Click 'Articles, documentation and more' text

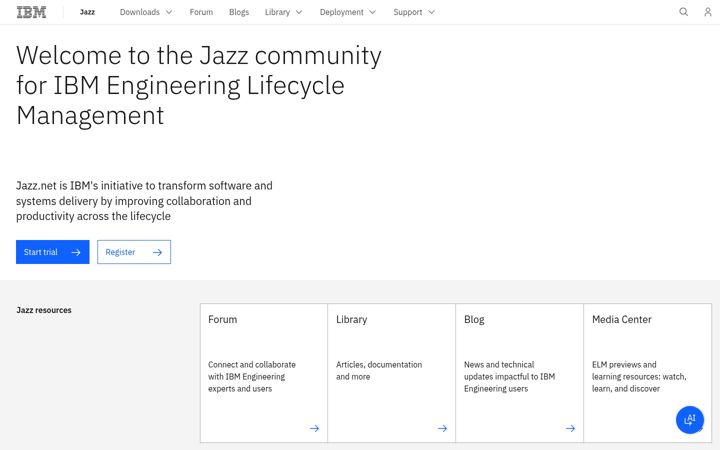point(379,371)
